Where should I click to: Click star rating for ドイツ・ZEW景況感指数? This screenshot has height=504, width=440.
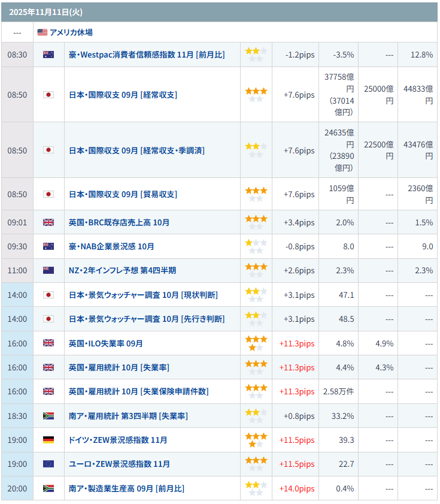coord(256,440)
